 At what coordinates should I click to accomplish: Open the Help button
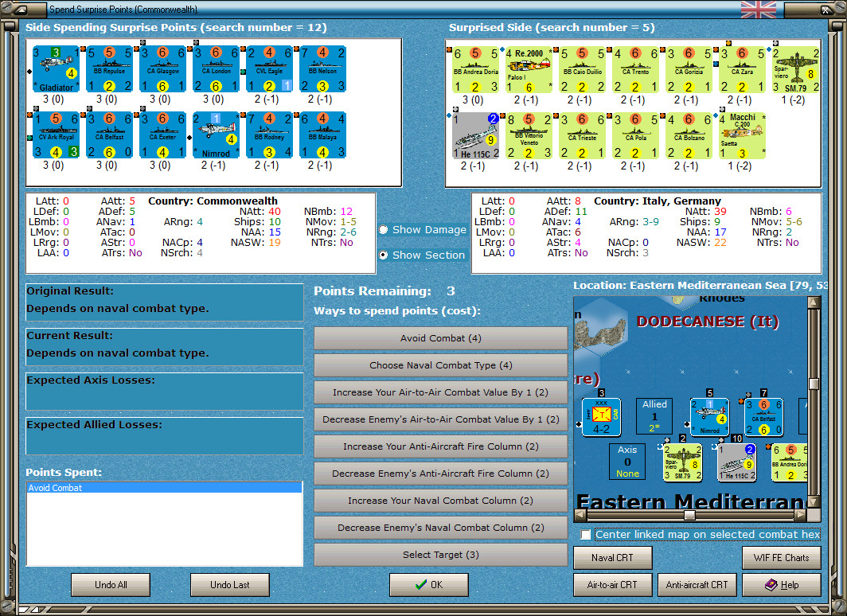pos(782,585)
